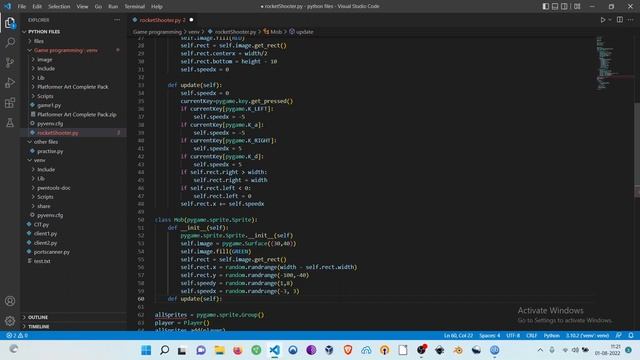Open the Run dropdown arrow beside play
This screenshot has height=360, width=640.
click(x=610, y=20)
